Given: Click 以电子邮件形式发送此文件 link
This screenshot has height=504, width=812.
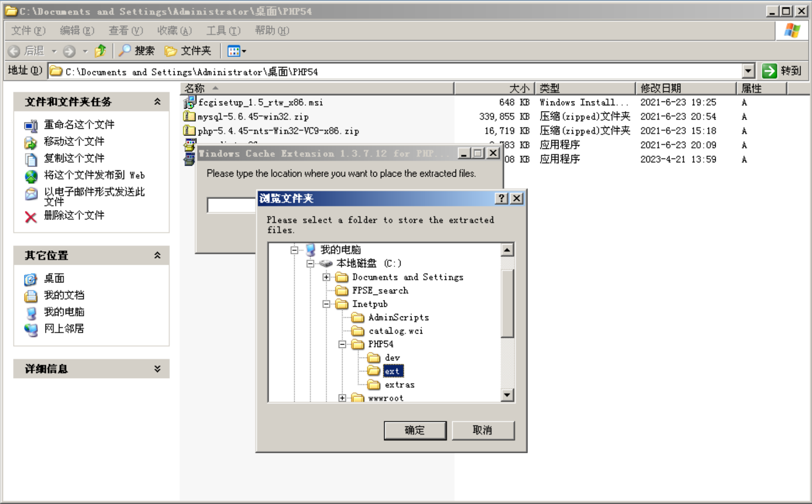Looking at the screenshot, I should tap(94, 197).
